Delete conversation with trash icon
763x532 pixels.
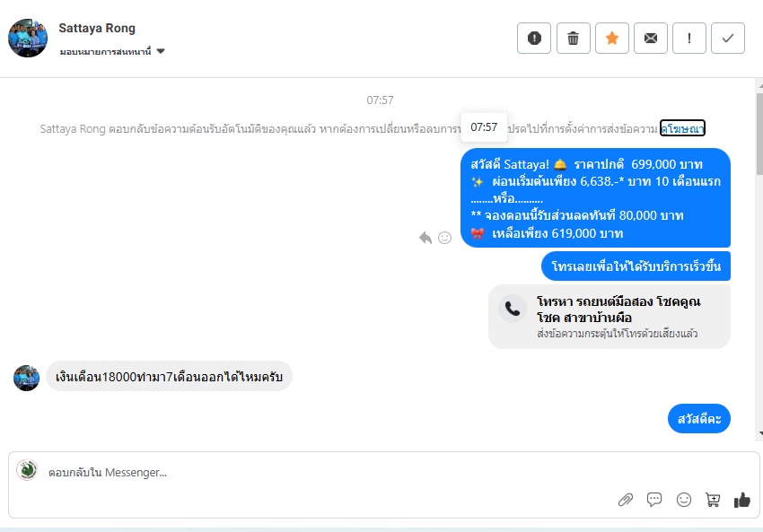point(573,38)
